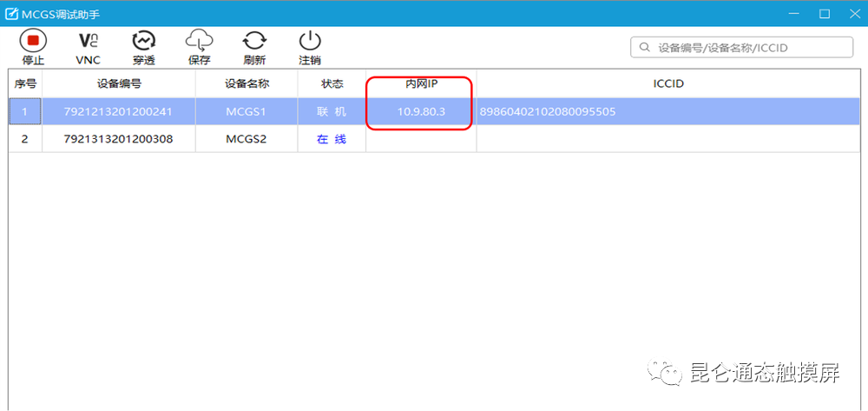Focus the 设备编号/设备名称/ICCID search field
The width and height of the screenshot is (868, 411).
point(741,48)
